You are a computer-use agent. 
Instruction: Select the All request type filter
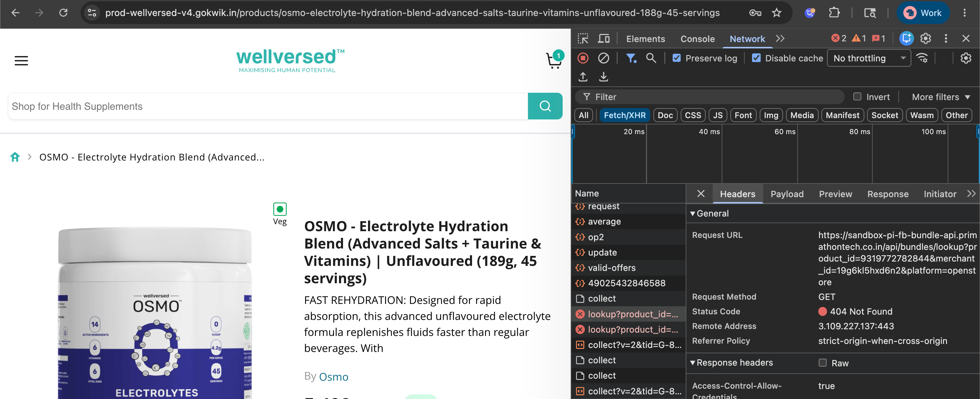[x=583, y=115]
